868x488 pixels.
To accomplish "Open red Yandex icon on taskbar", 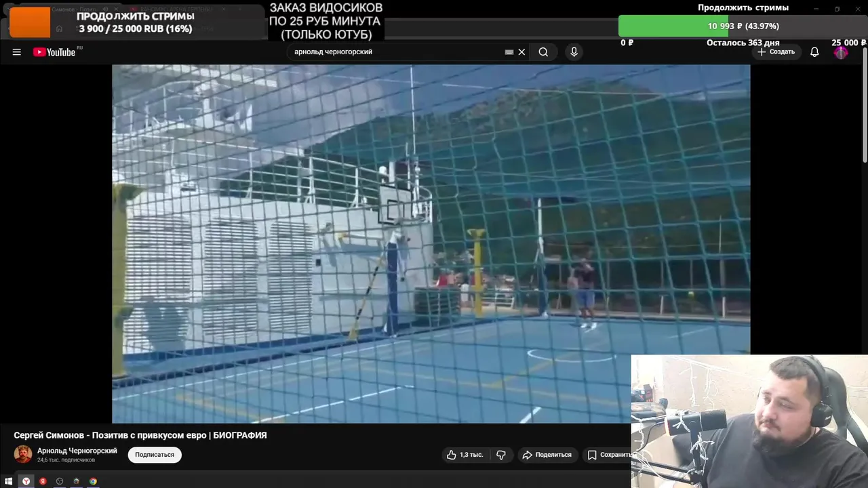I will (43, 481).
